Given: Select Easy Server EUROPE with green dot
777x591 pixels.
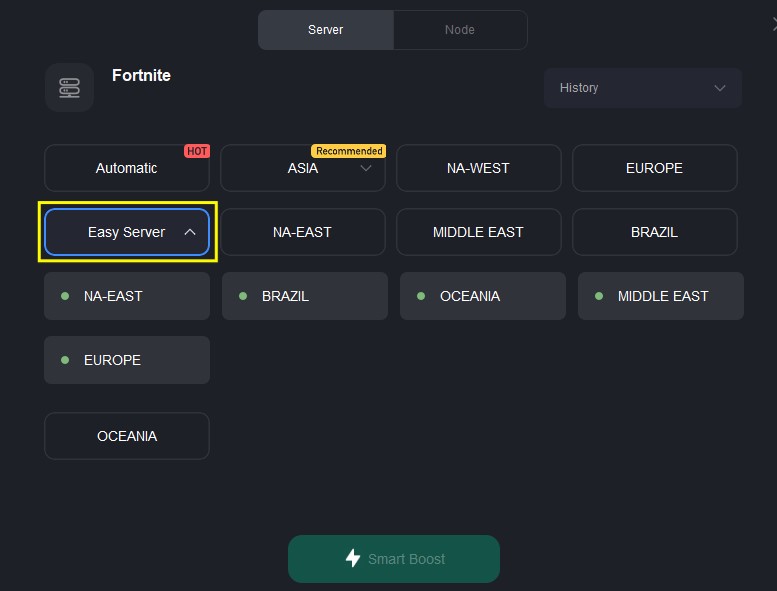Looking at the screenshot, I should [x=126, y=360].
